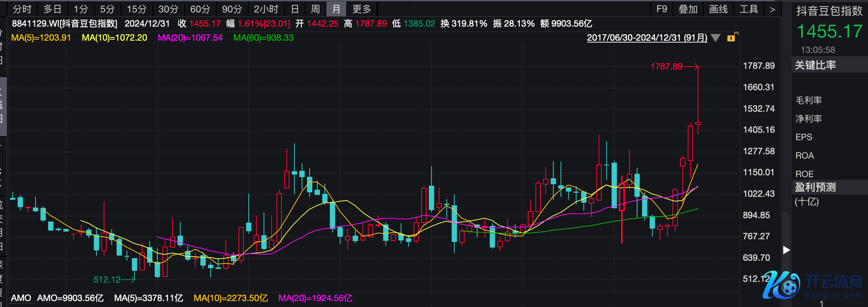Choose the 5分 period tab
This screenshot has height=307, width=868.
tap(107, 9)
